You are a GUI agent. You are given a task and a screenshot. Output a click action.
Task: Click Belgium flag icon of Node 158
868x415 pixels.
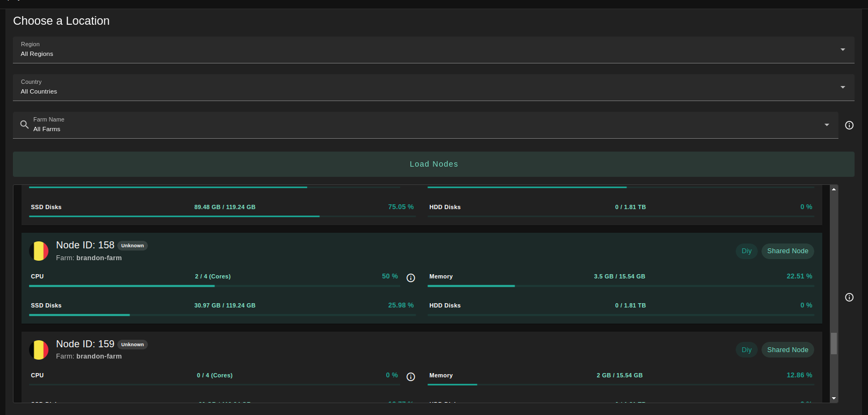[x=39, y=251]
